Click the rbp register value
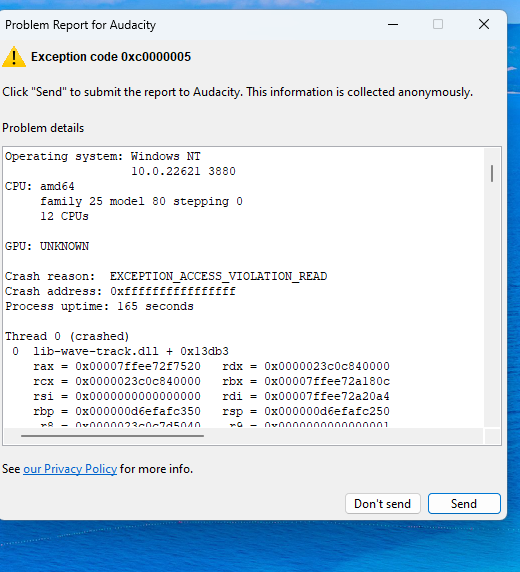The width and height of the screenshot is (520, 572). point(138,411)
